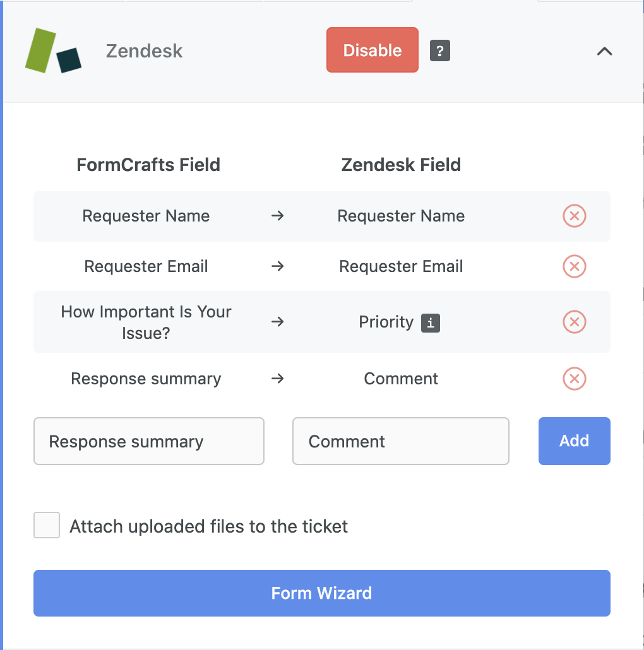Delete the Priority field mapping
Viewport: 644px width, 650px height.
coord(575,322)
